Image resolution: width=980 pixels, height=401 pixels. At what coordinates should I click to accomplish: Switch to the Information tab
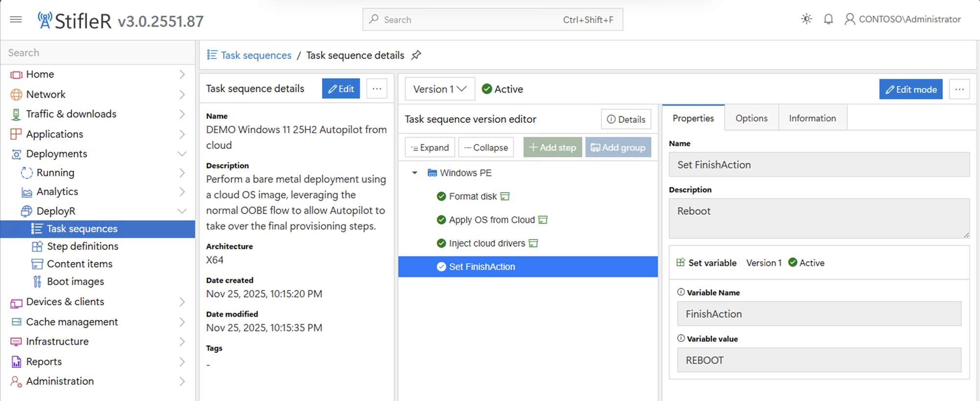(812, 118)
